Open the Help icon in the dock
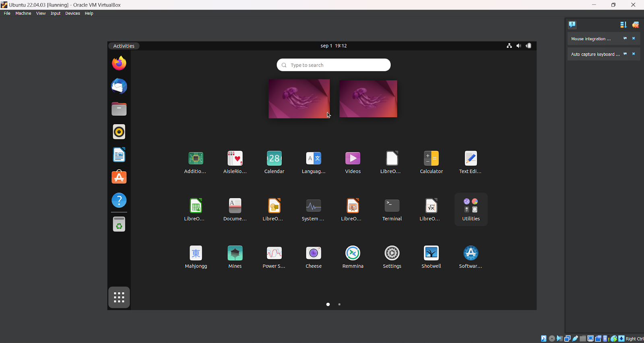This screenshot has width=644, height=343. 119,200
